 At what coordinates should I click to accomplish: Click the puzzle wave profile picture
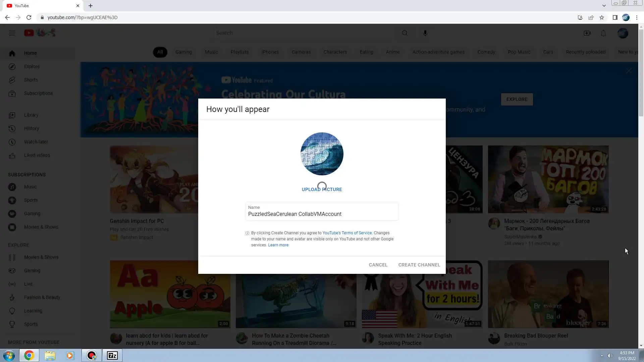tap(322, 154)
